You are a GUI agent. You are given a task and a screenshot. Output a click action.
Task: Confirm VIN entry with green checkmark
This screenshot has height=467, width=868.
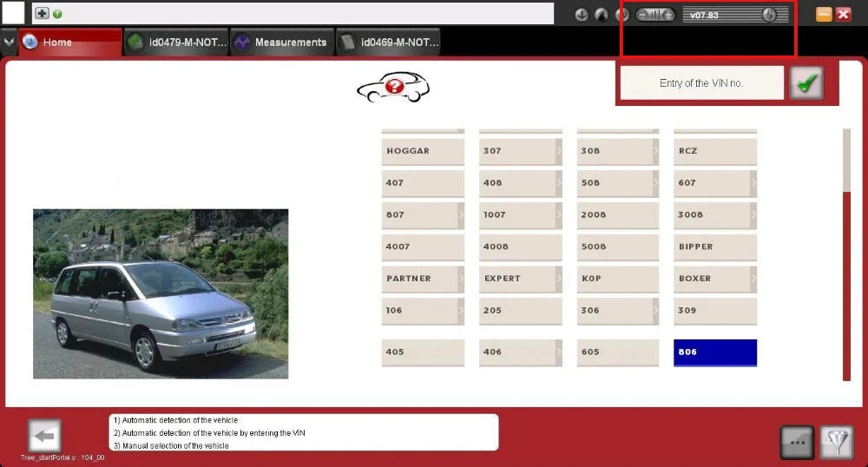pos(806,83)
